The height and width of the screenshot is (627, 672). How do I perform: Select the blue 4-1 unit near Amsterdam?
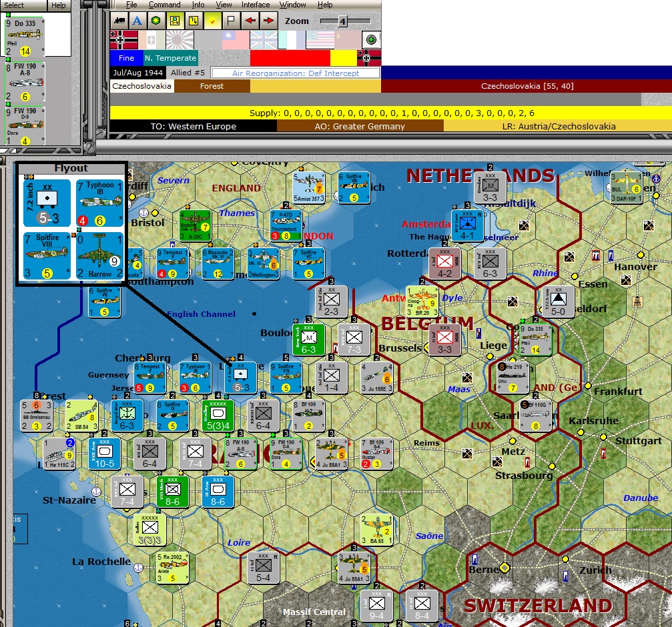[x=467, y=225]
